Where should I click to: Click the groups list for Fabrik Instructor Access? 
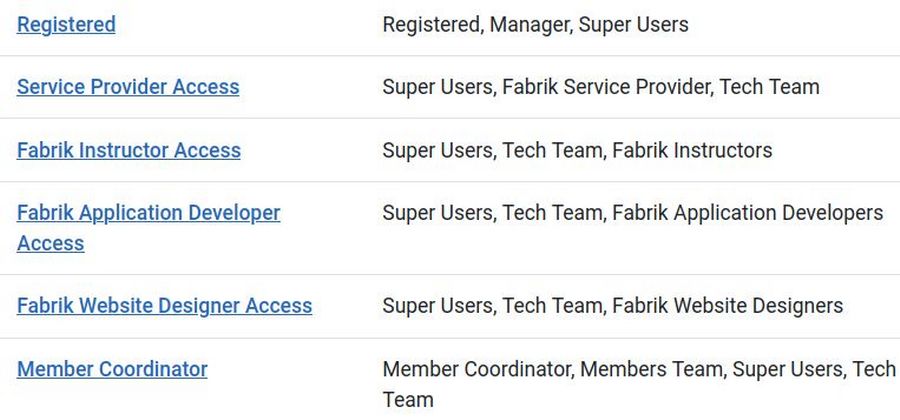(577, 150)
